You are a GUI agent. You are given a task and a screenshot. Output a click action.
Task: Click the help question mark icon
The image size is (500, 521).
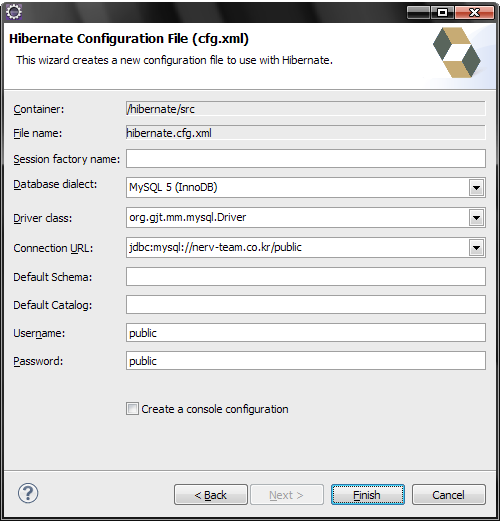(28, 493)
